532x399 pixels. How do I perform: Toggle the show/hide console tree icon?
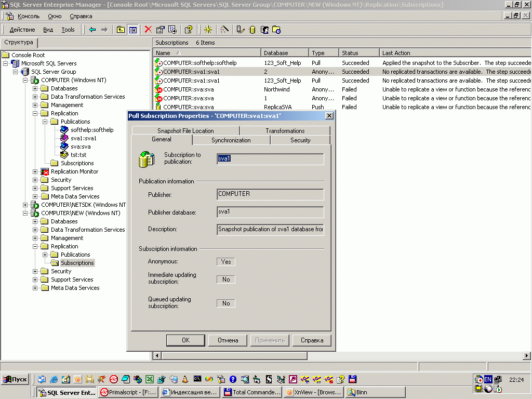tap(132, 30)
